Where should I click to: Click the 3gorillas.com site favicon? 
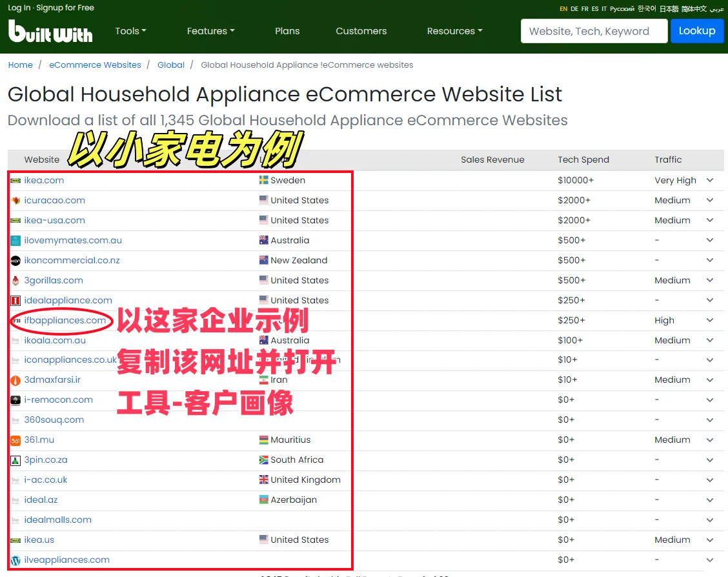(15, 280)
